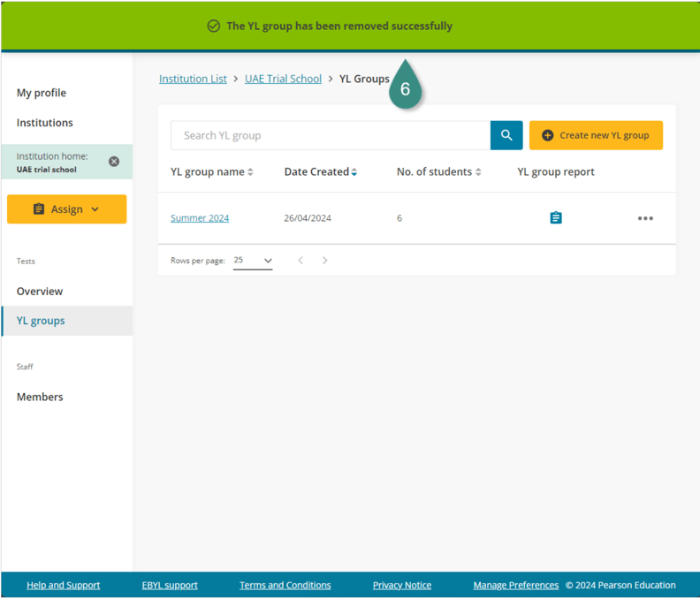Click the magnifier search button
This screenshot has height=599, width=700.
506,135
